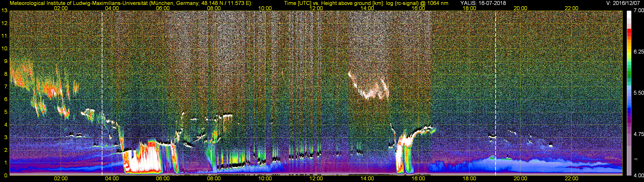Click the 13 km height axis label
This screenshot has width=644, height=182.
[5, 10]
